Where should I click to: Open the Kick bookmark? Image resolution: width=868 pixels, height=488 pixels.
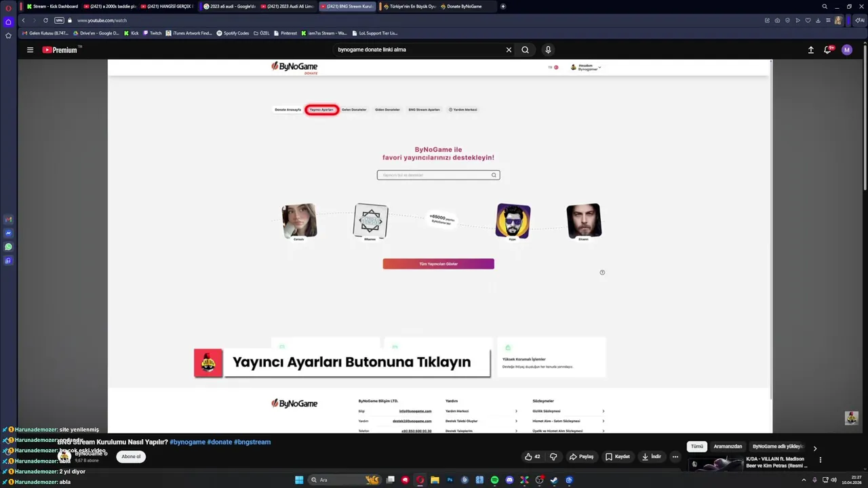(x=132, y=33)
